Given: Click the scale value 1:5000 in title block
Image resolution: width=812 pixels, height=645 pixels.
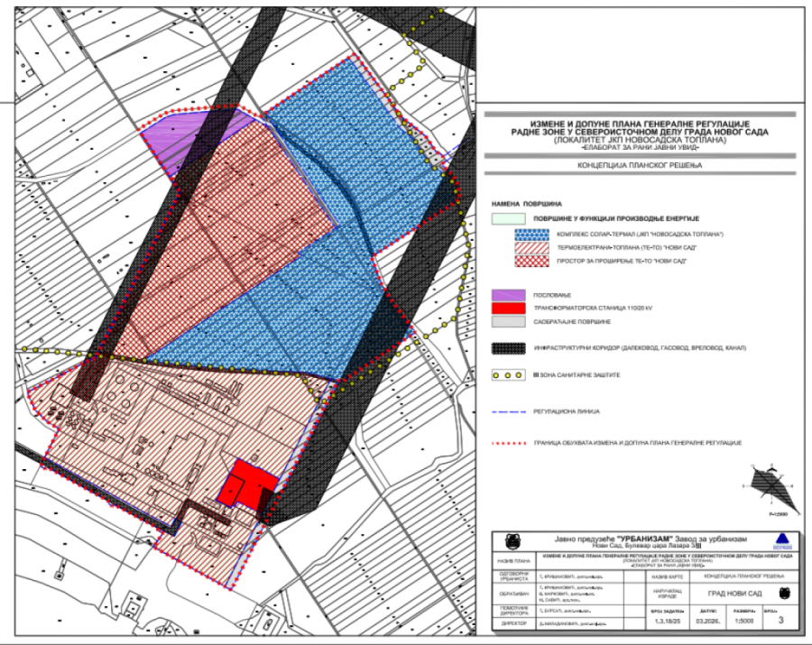Looking at the screenshot, I should 744,620.
